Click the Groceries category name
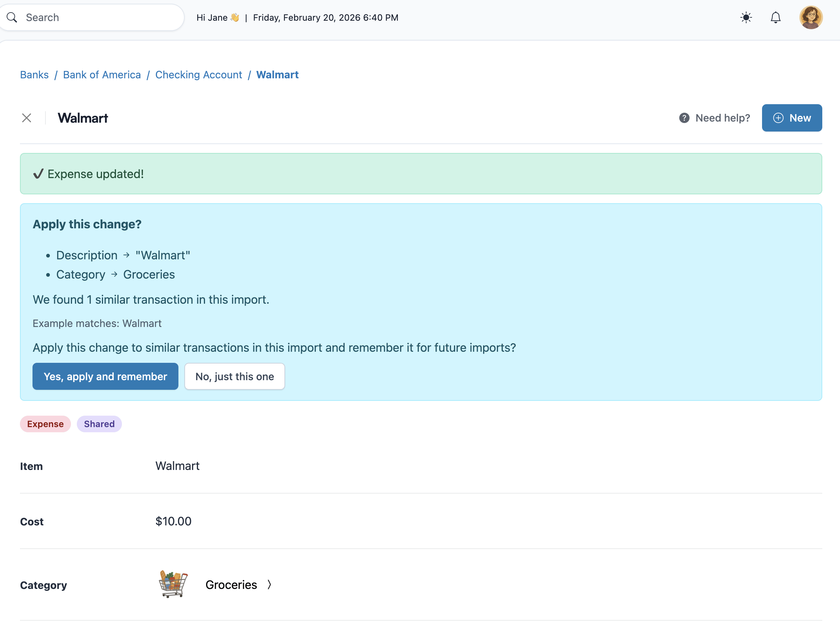The image size is (840, 634). point(231,584)
